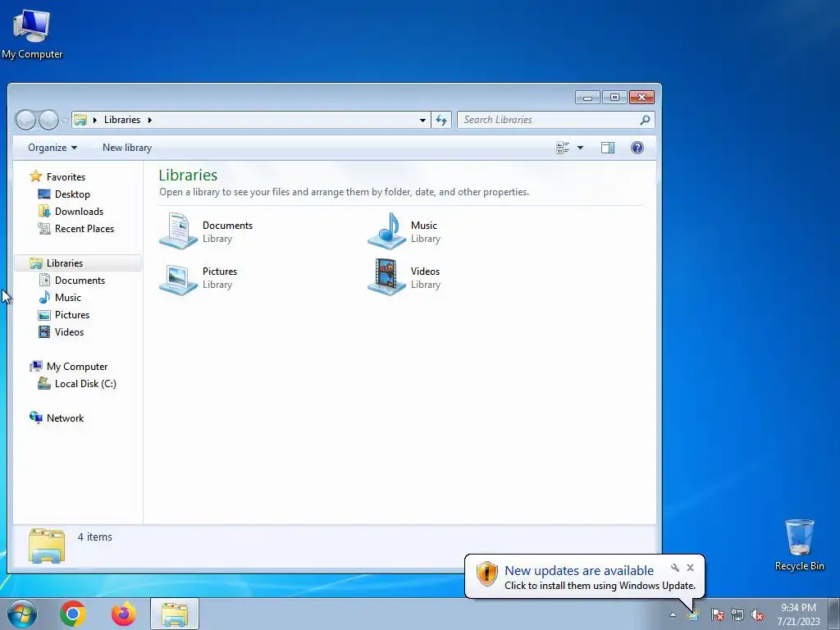
Task: Expand arrow before Libraries in address bar
Action: 95,120
